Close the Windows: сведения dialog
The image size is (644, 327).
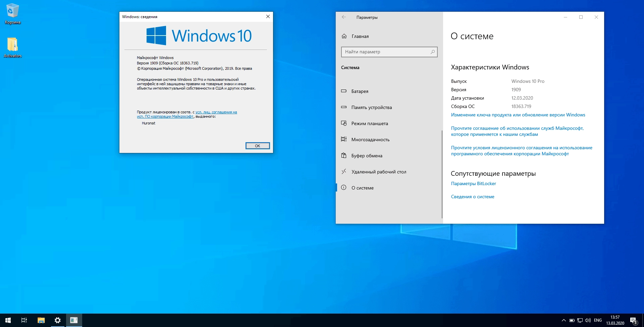click(268, 16)
